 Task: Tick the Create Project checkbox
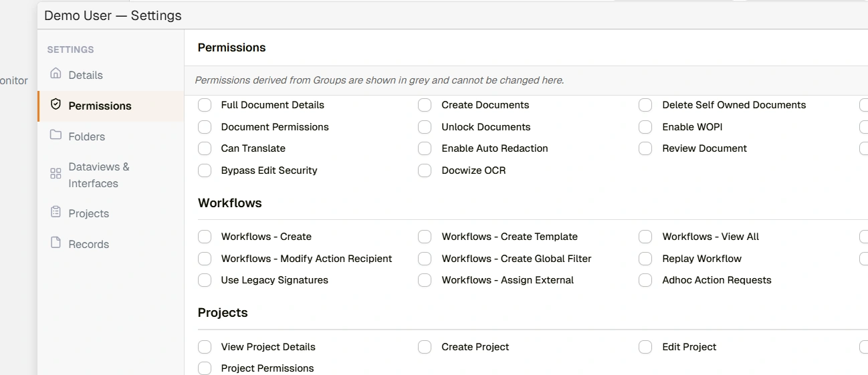(x=425, y=347)
